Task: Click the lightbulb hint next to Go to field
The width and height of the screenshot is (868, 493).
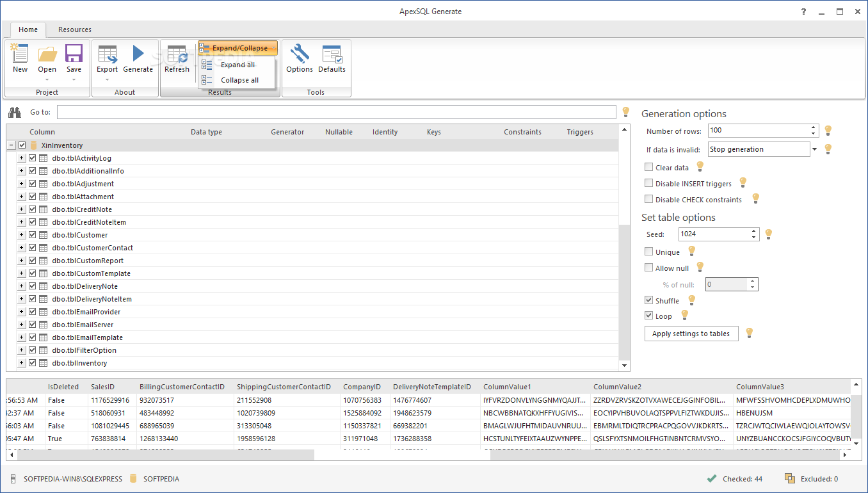Action: [x=626, y=112]
